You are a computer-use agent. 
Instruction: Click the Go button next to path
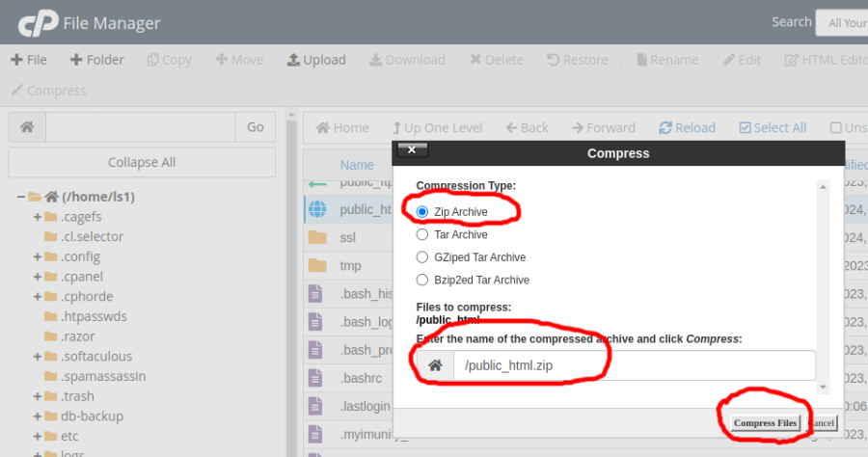(x=256, y=127)
